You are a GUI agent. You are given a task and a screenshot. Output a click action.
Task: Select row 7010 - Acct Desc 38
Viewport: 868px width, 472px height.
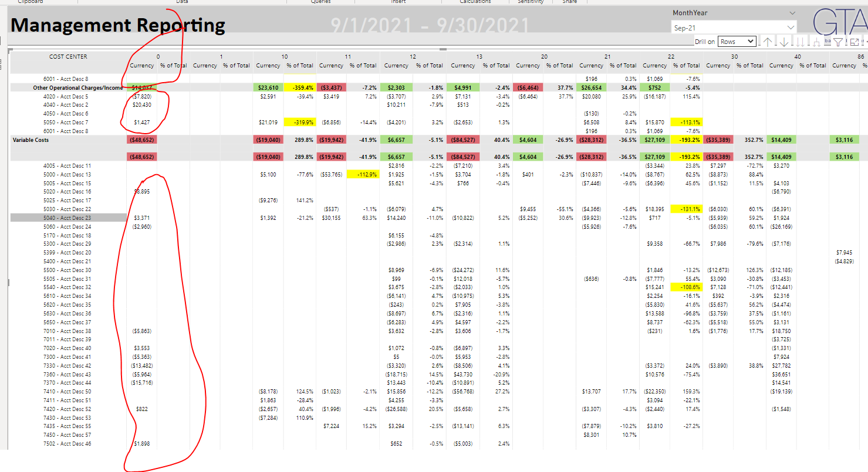pyautogui.click(x=67, y=331)
